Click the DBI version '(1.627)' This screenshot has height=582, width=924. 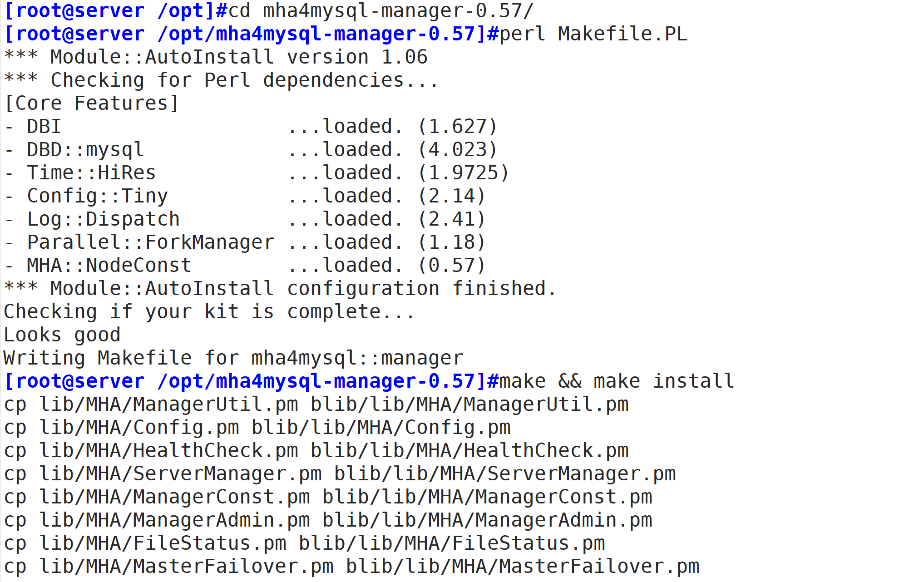pyautogui.click(x=458, y=127)
